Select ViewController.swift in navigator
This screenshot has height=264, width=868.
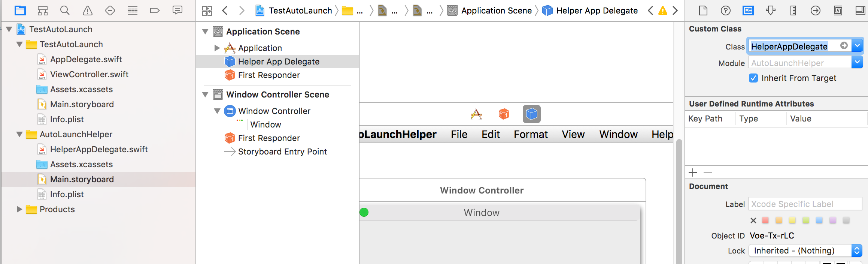[x=89, y=74]
